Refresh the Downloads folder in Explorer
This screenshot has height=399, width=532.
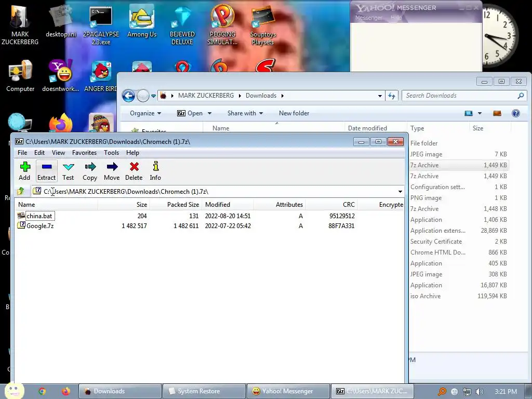point(392,96)
